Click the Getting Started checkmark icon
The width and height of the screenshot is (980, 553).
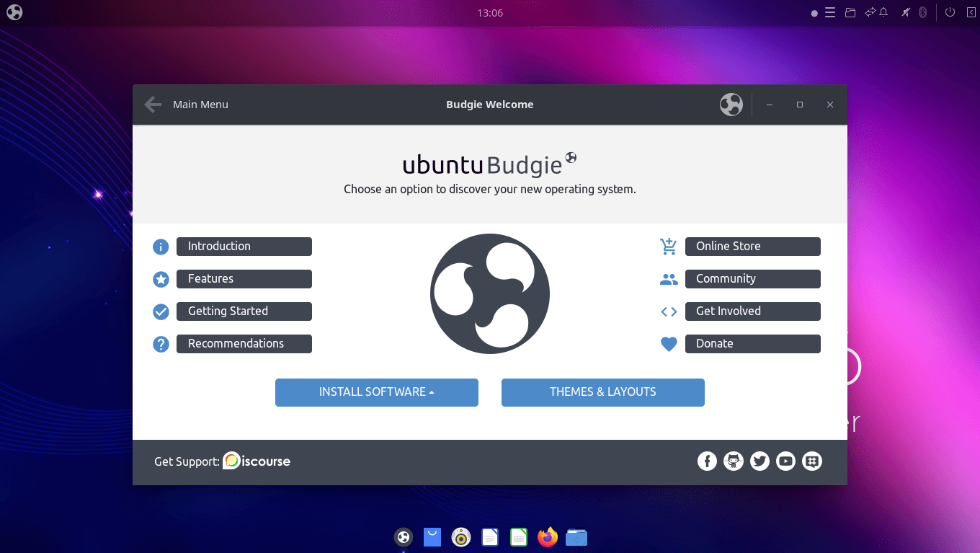coord(161,311)
